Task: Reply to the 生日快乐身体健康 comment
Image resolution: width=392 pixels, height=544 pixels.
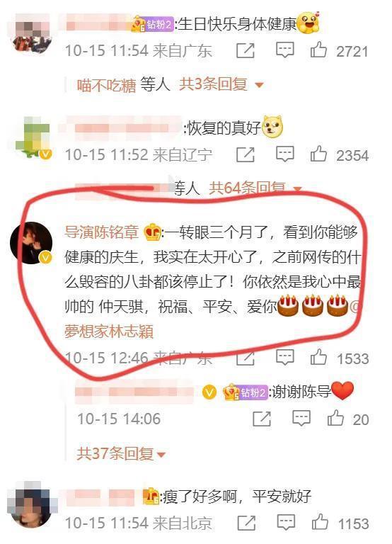Action: [x=285, y=50]
